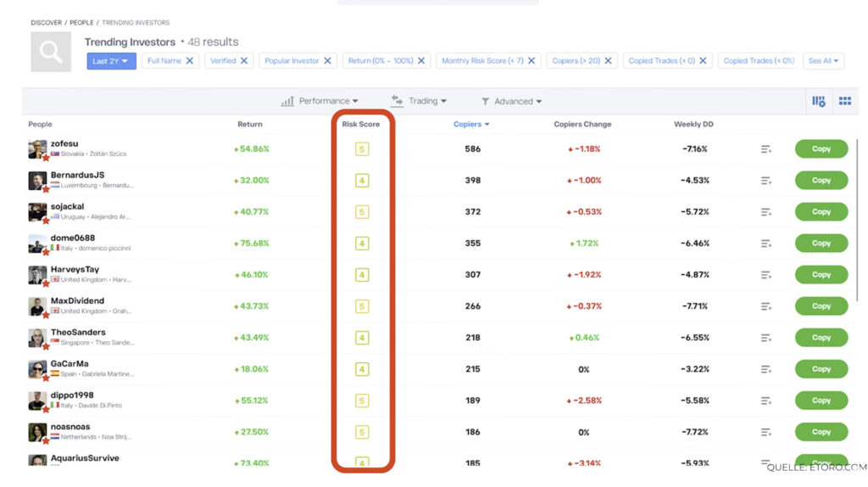Copy the investor GaCarMa
The image size is (868, 487).
(x=821, y=369)
